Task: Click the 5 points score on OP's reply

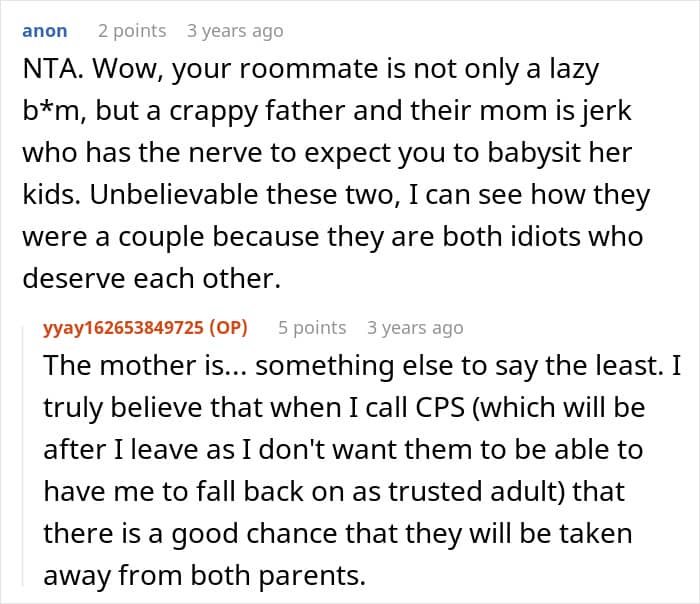Action: pyautogui.click(x=312, y=328)
